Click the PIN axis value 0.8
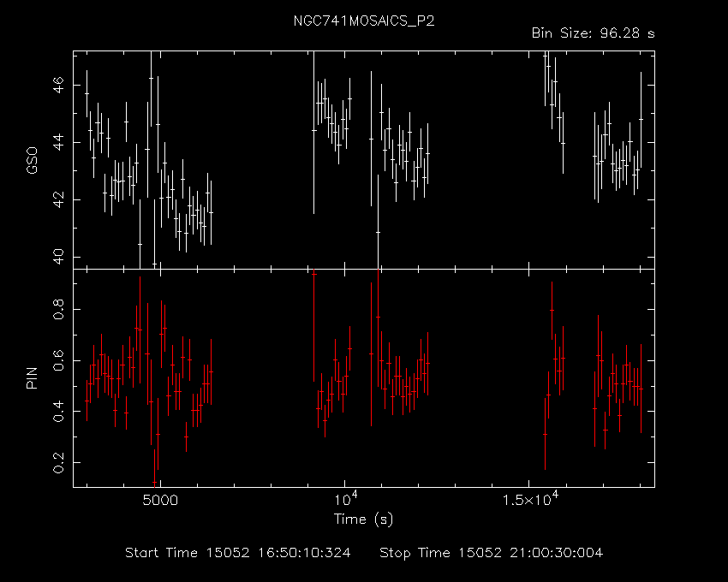The width and height of the screenshot is (728, 582). click(x=58, y=309)
